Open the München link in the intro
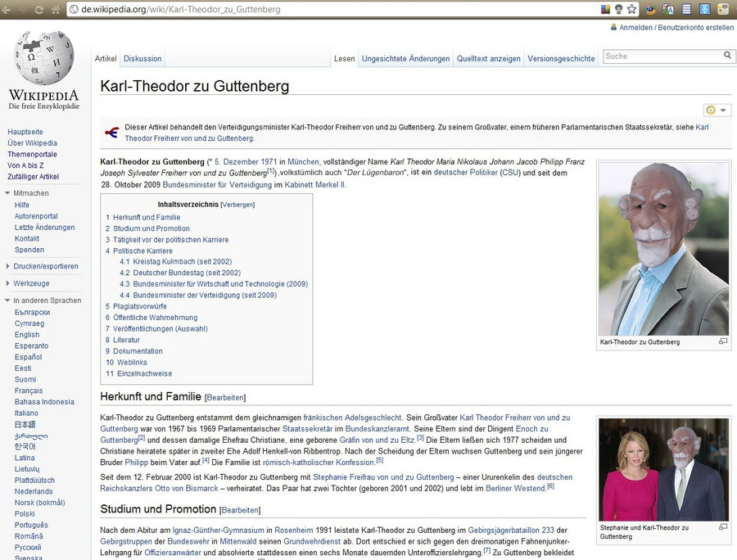 pyautogui.click(x=303, y=161)
